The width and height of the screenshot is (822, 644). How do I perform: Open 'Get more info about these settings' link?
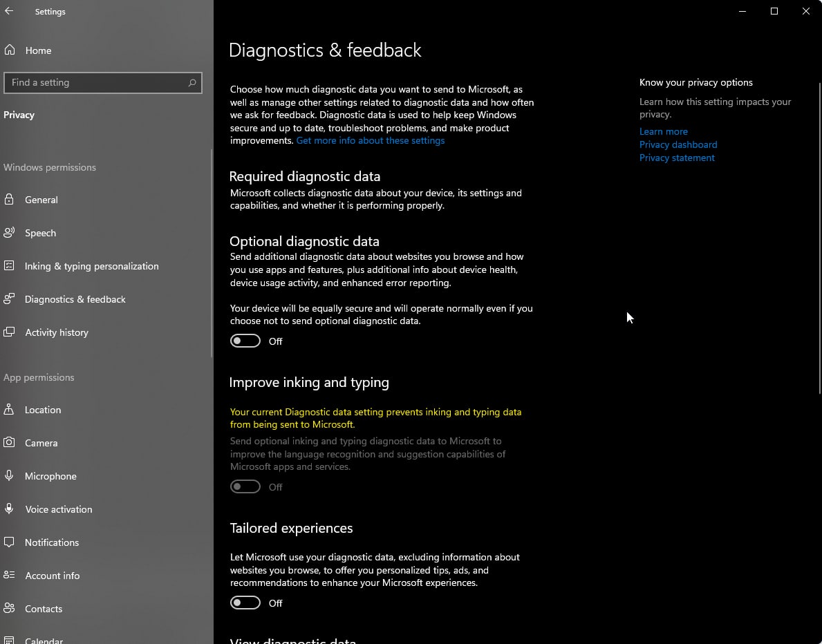tap(370, 140)
